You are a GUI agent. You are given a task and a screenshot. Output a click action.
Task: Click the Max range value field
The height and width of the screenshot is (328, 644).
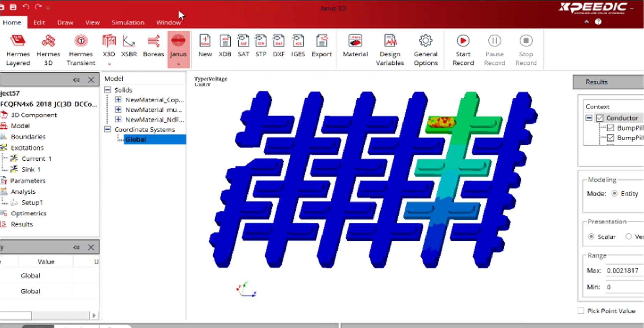coord(624,270)
